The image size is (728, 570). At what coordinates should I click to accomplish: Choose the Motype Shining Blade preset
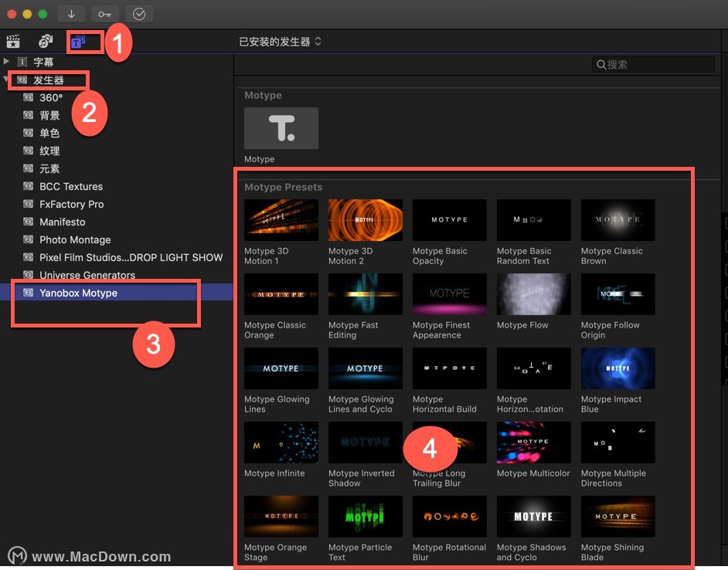(618, 517)
